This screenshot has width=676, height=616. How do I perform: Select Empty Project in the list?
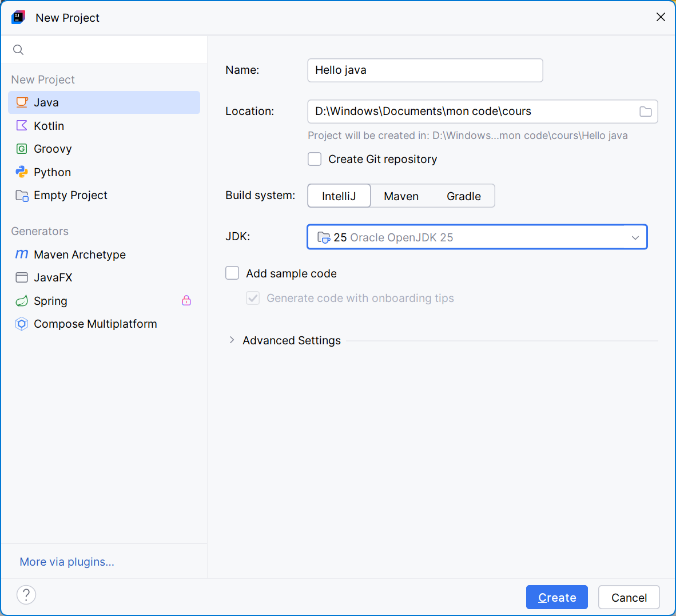[x=70, y=195]
